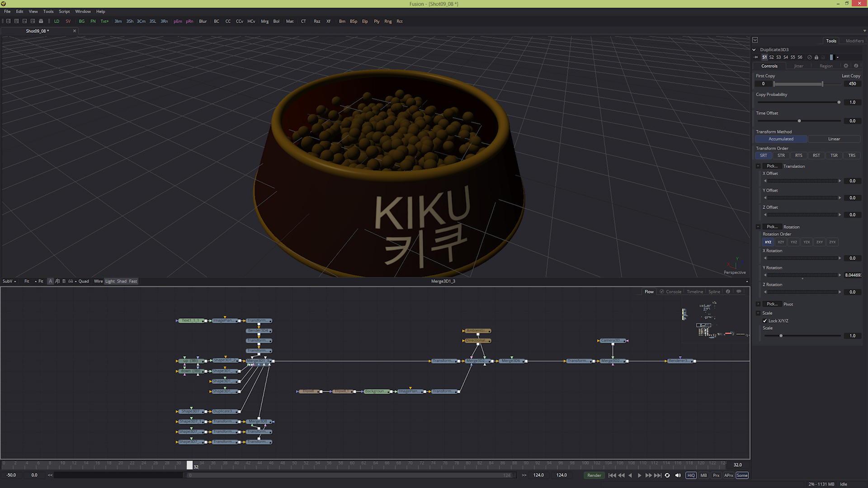Open the info tab in controls
The width and height of the screenshot is (868, 488).
(x=856, y=66)
